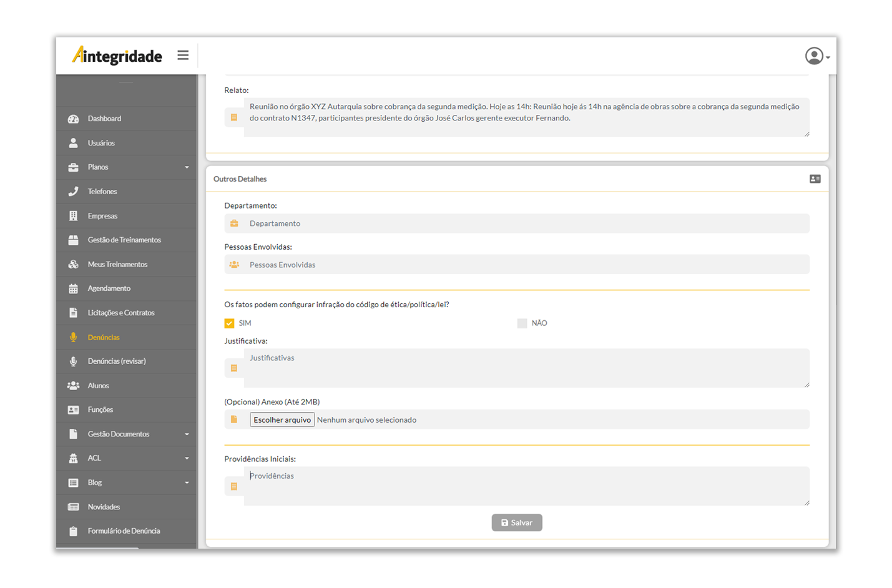The image size is (892, 588).
Task: Click the Dashboard gauge icon in sidebar
Action: pos(73,119)
